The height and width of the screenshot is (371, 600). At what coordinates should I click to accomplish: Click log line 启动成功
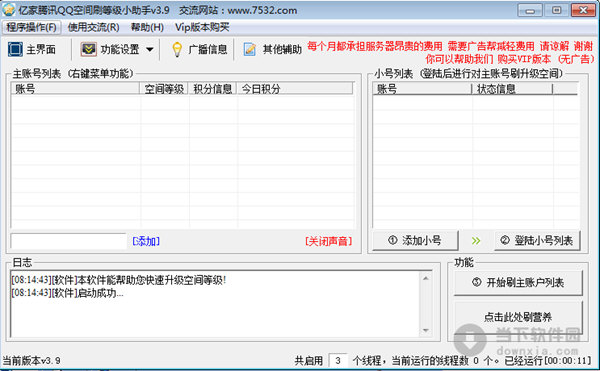[x=67, y=293]
